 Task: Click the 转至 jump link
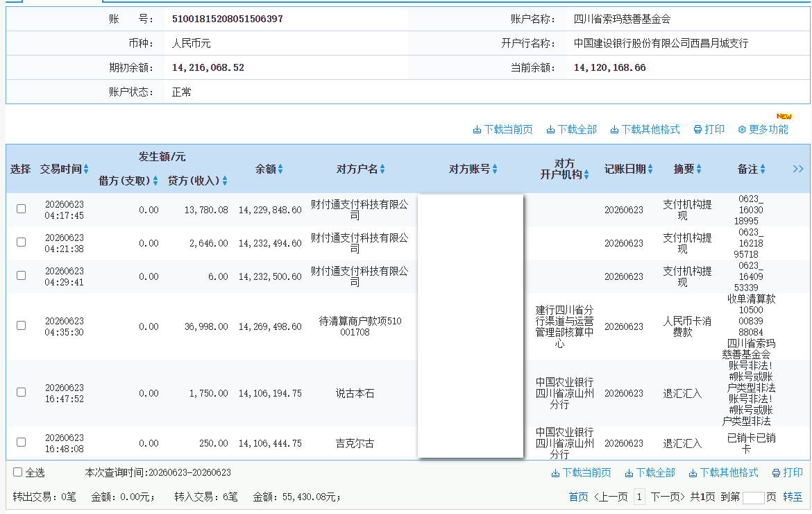(x=793, y=497)
